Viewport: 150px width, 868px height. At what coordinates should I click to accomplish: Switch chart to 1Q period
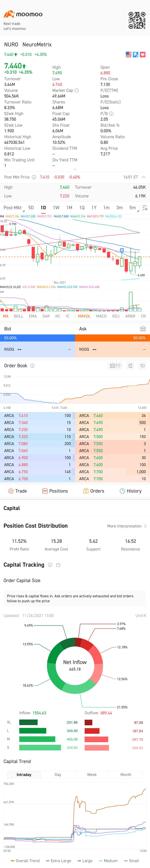point(82,208)
